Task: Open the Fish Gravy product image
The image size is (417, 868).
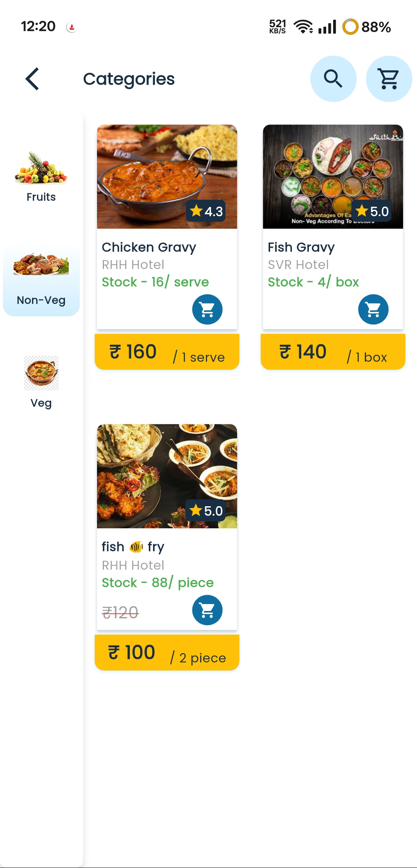Action: coord(333,176)
